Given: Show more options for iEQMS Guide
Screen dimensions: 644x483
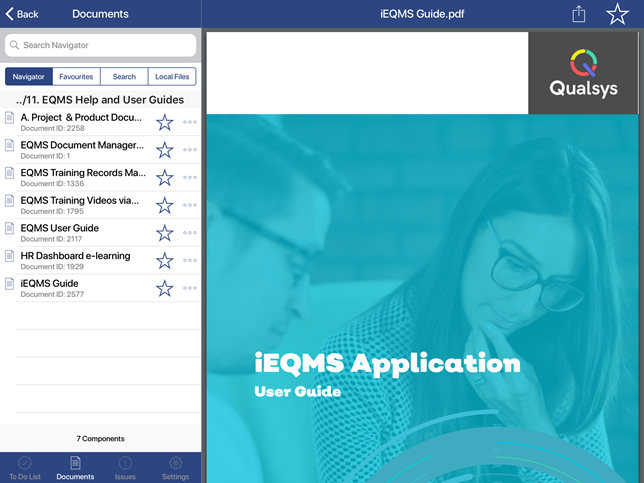Looking at the screenshot, I should pos(190,288).
